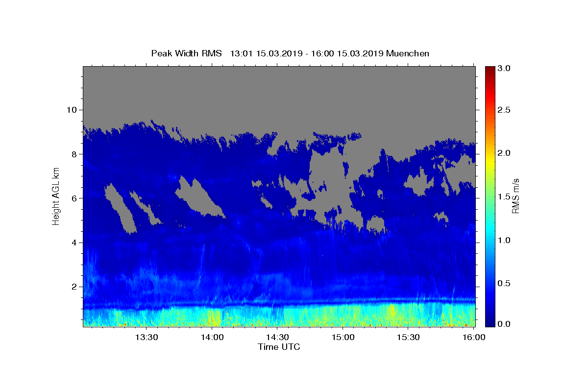Click the colorbar value 3.0
Image resolution: width=588 pixels, height=392 pixels.
point(505,69)
